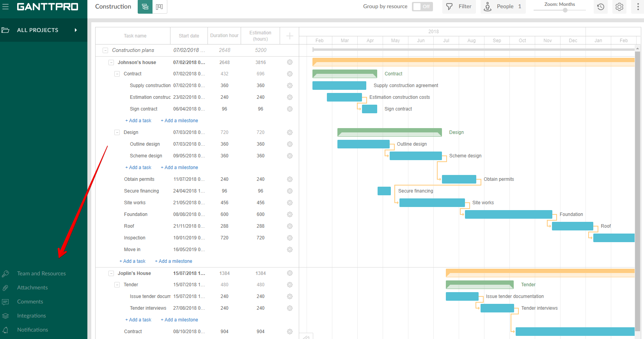This screenshot has height=339, width=644.
Task: Collapse the Design subtask group
Action: coord(117,132)
